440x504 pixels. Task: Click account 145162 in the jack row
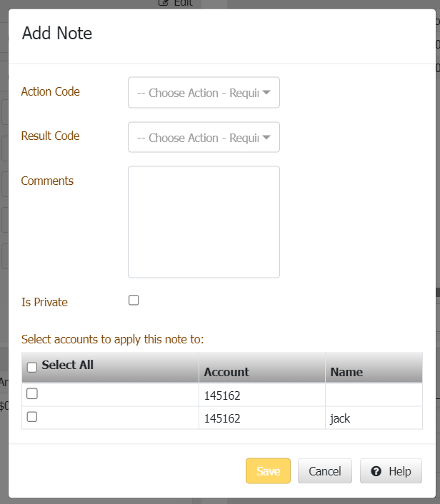pos(222,418)
